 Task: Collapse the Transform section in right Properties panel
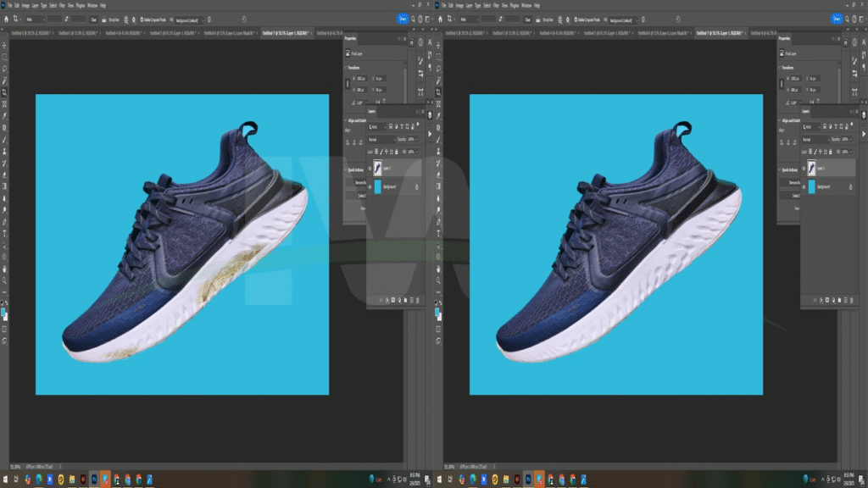tap(780, 68)
